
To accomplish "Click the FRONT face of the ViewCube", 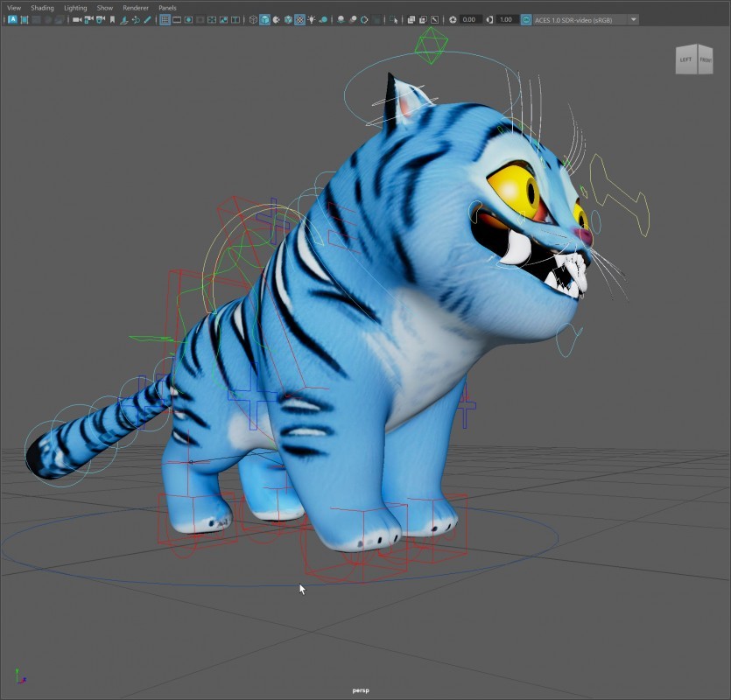I will click(705, 60).
